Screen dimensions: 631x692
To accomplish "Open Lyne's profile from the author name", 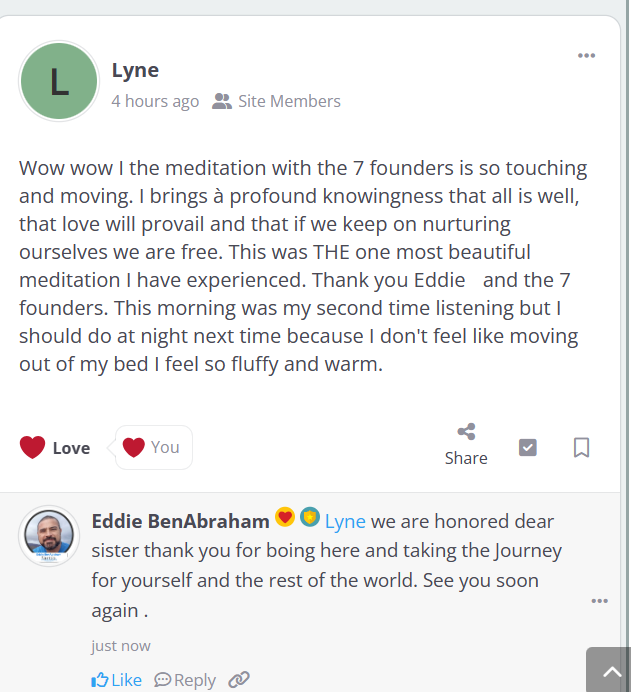I will [135, 71].
